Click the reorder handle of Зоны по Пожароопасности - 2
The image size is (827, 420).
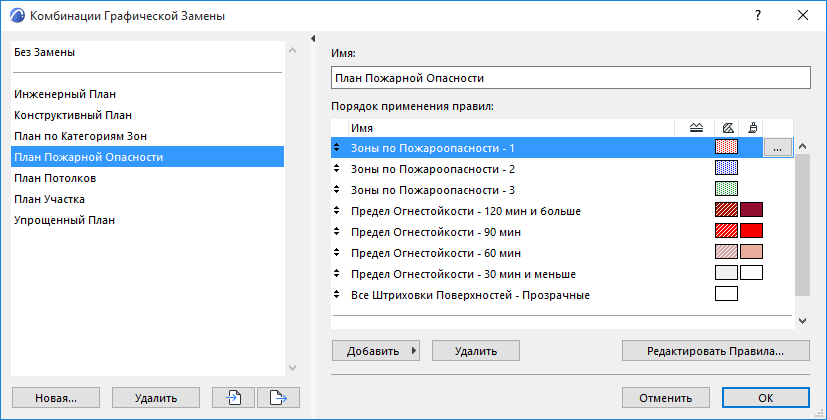pyautogui.click(x=337, y=169)
